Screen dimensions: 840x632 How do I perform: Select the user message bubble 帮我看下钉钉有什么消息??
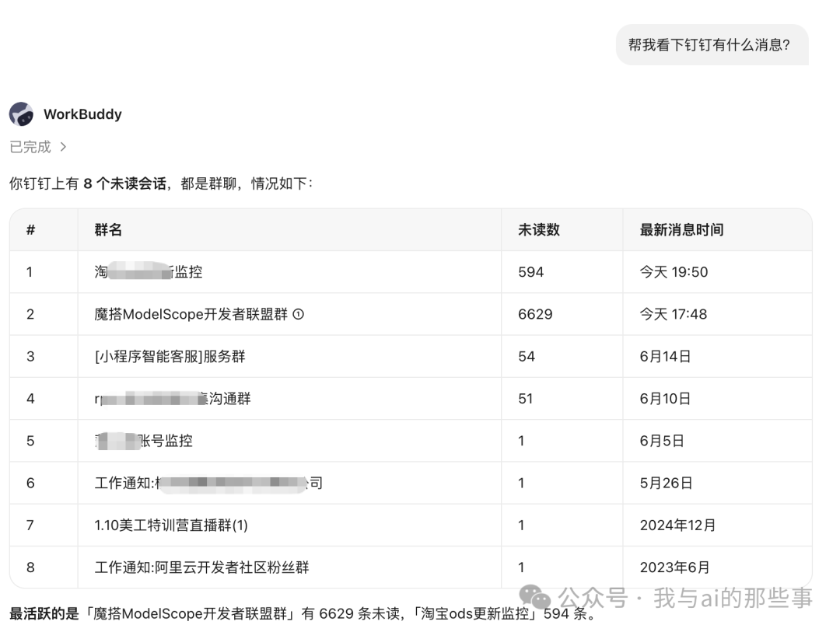tap(712, 45)
